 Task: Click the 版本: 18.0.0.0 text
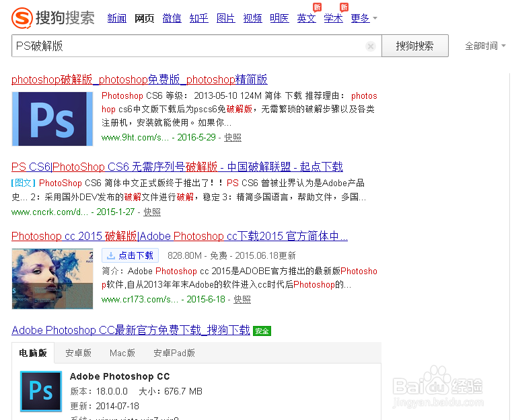pyautogui.click(x=99, y=391)
